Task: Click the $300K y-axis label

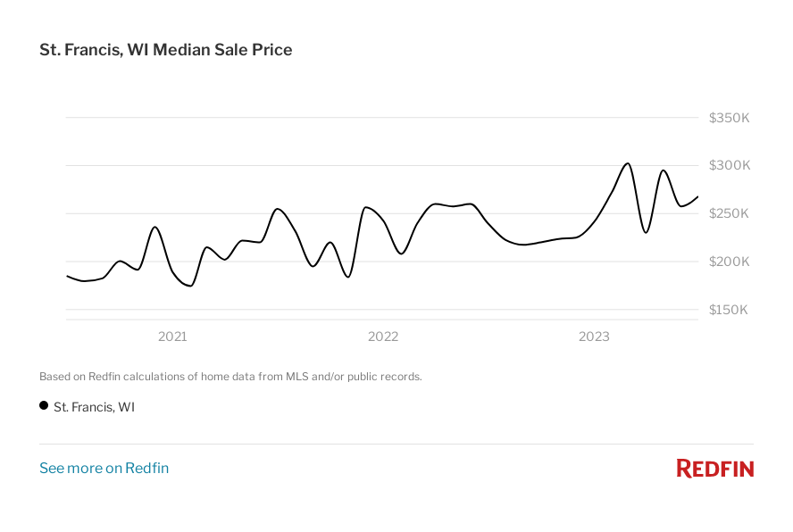Action: pos(729,166)
